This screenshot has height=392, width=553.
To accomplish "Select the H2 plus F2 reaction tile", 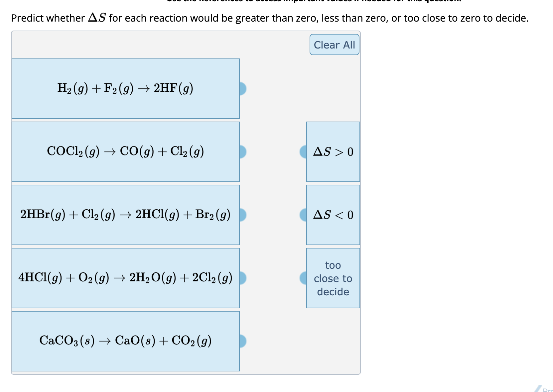I will coord(126,89).
